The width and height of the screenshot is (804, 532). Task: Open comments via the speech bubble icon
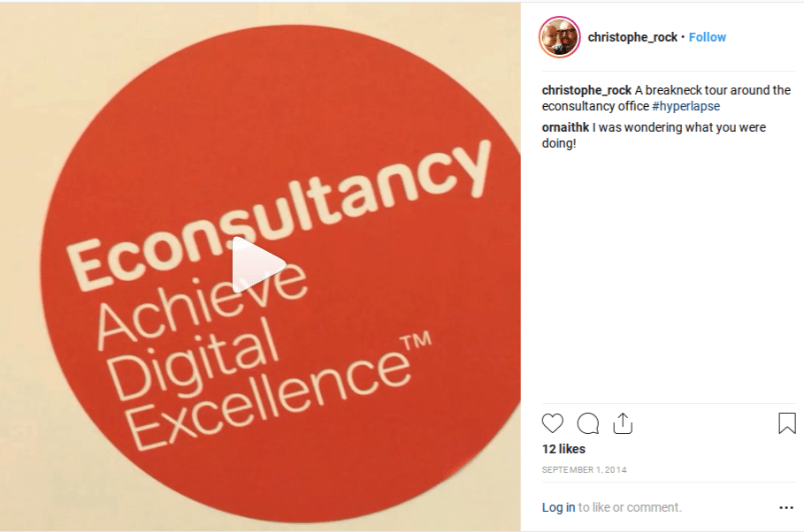tap(587, 423)
